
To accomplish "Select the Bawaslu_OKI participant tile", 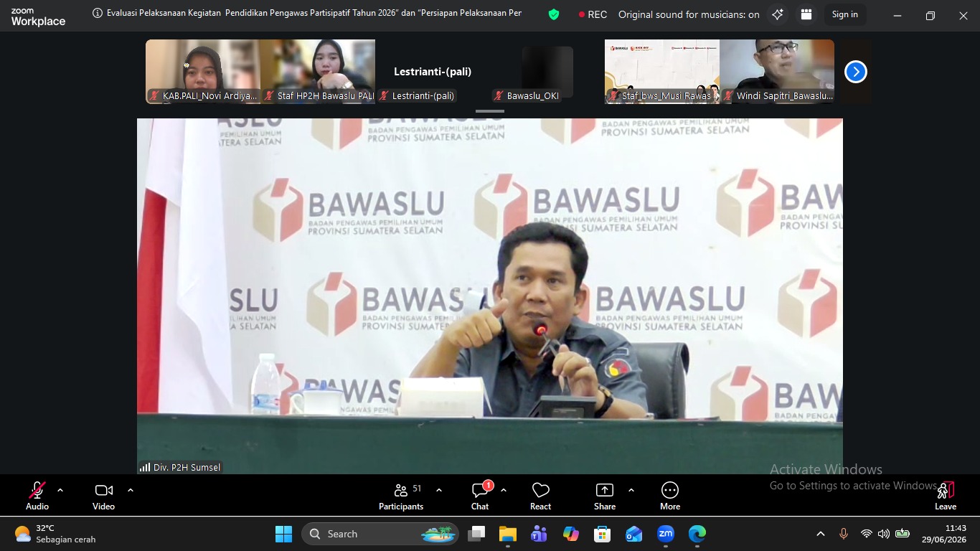I will click(547, 72).
